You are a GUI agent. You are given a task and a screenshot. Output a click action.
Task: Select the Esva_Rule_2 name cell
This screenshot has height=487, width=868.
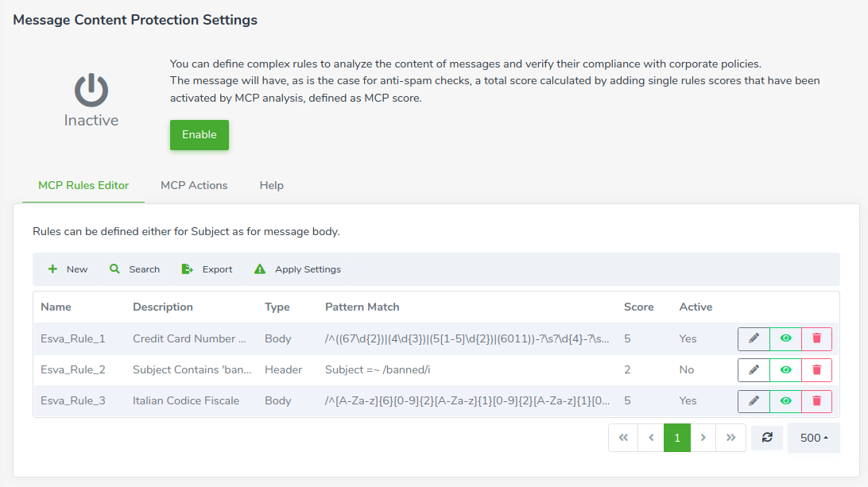click(72, 369)
